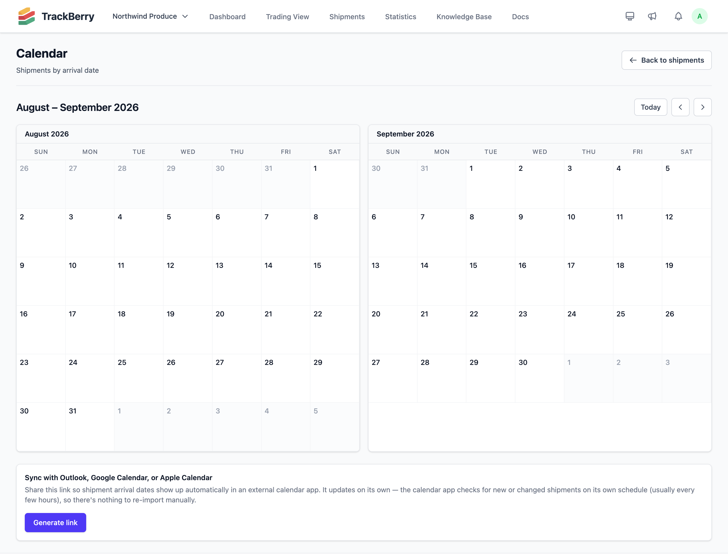Click the Generate link button
This screenshot has width=728, height=560.
(x=55, y=522)
